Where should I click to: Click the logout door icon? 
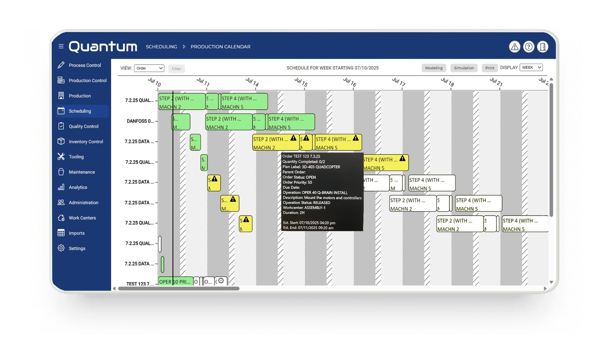(542, 47)
